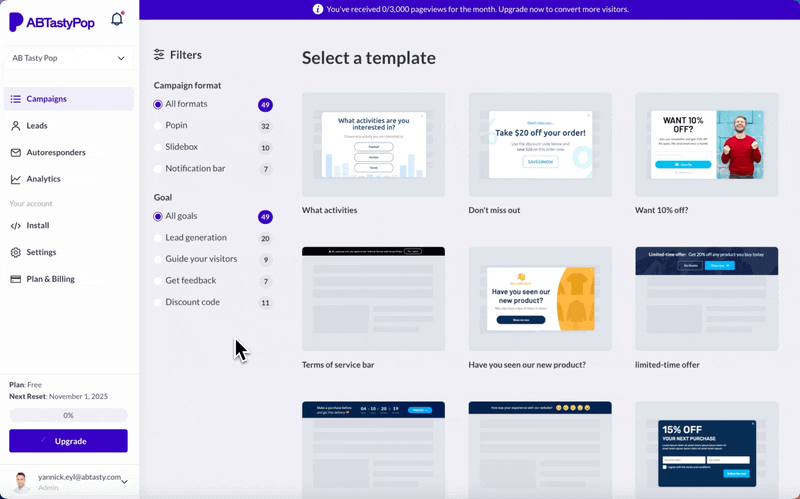Image resolution: width=800 pixels, height=499 pixels.
Task: Open the Don't miss out template thumbnail
Action: [540, 145]
